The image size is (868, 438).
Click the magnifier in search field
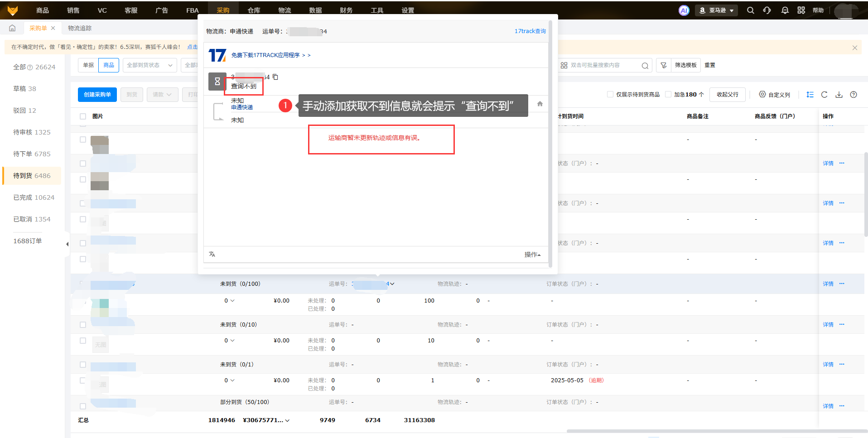click(x=645, y=66)
